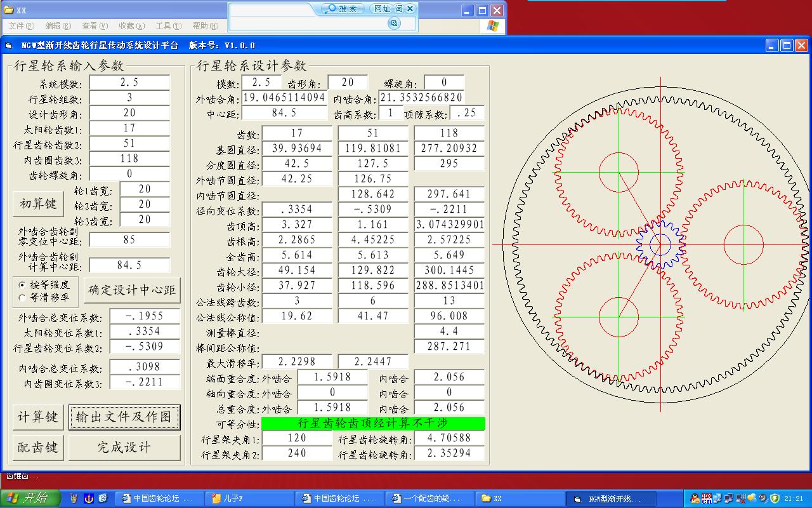812x508 pixels.
Task: Click the security shield tray icon
Action: pos(775,498)
